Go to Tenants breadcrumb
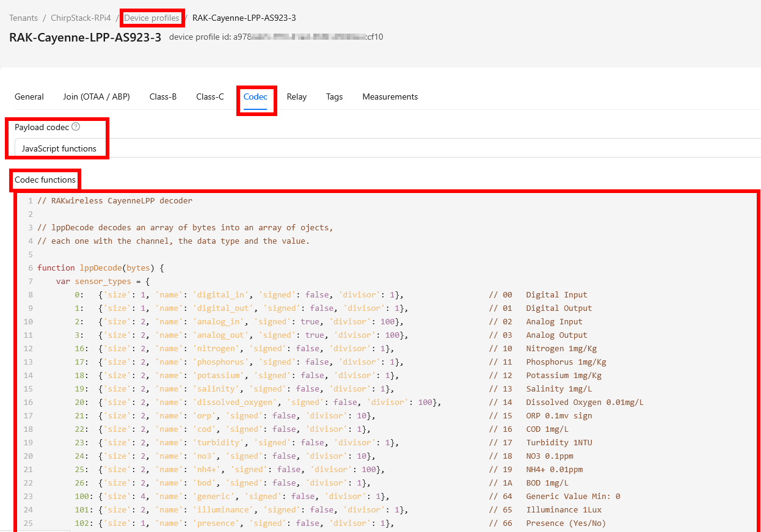Image resolution: width=761 pixels, height=532 pixels. (23, 18)
